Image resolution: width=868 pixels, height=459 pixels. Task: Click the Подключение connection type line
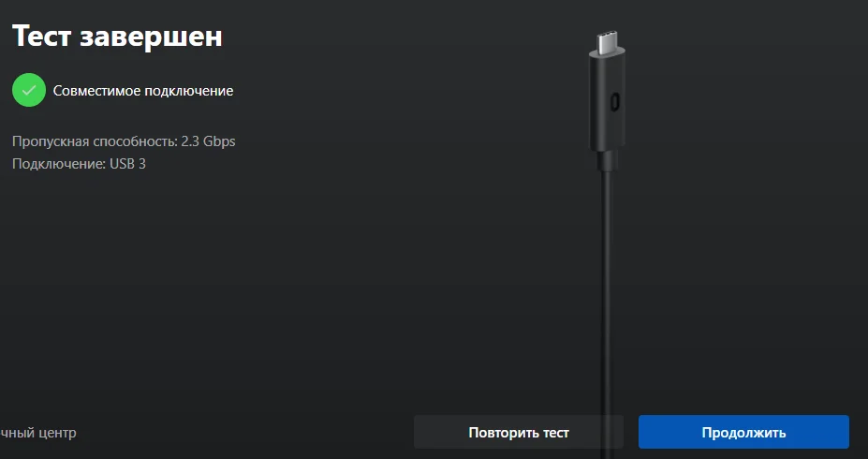click(x=79, y=164)
